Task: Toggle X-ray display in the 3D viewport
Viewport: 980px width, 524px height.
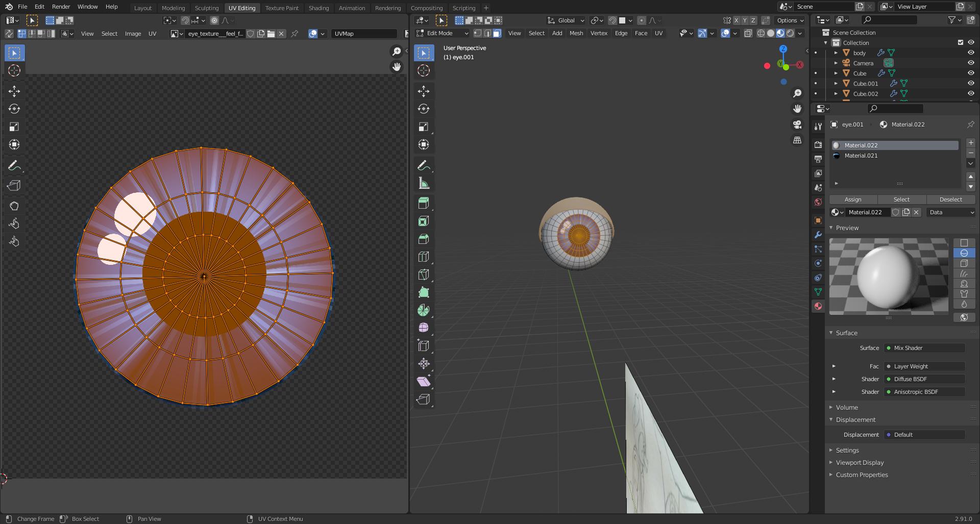Action: tap(748, 33)
